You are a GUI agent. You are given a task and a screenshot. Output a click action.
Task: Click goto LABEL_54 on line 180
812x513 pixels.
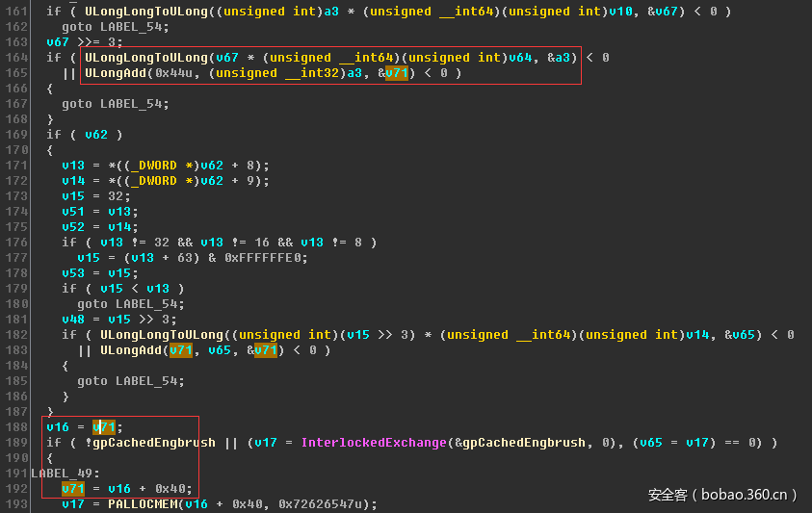[131, 304]
